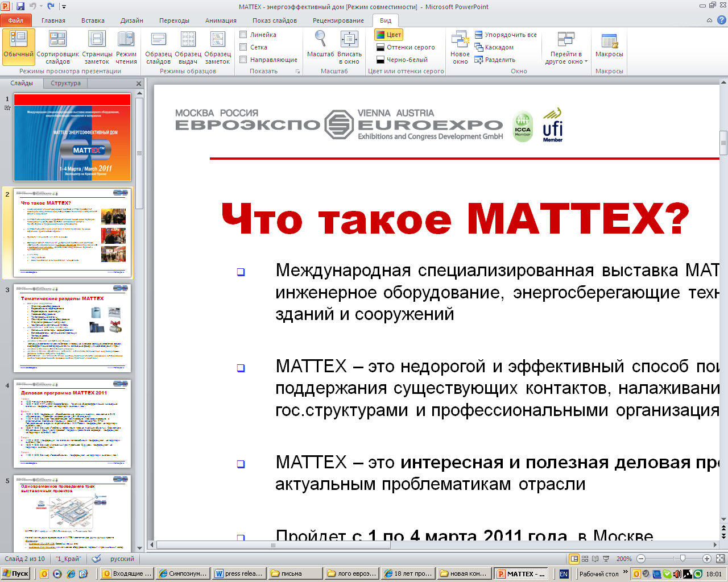Open the Insert (Вставка) tab
This screenshot has width=728, height=582.
pyautogui.click(x=93, y=20)
